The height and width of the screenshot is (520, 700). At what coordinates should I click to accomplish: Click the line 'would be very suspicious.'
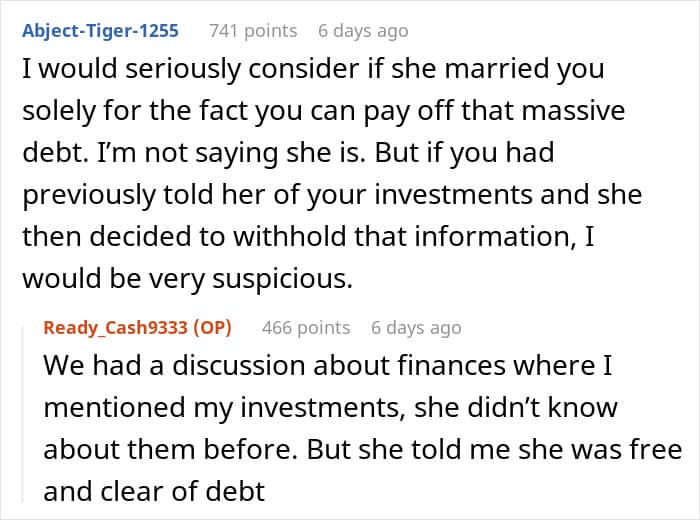tap(188, 279)
